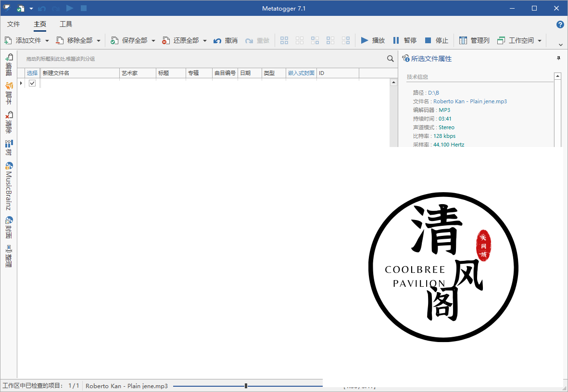
Task: Click the magnifier search icon above grid
Action: [390, 59]
